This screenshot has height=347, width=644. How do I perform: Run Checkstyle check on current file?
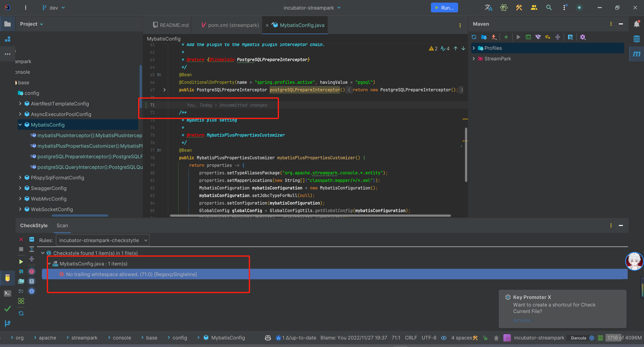coord(21,262)
